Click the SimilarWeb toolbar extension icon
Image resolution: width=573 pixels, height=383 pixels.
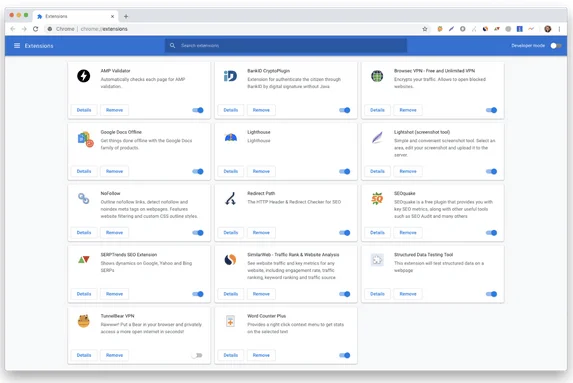[485, 29]
